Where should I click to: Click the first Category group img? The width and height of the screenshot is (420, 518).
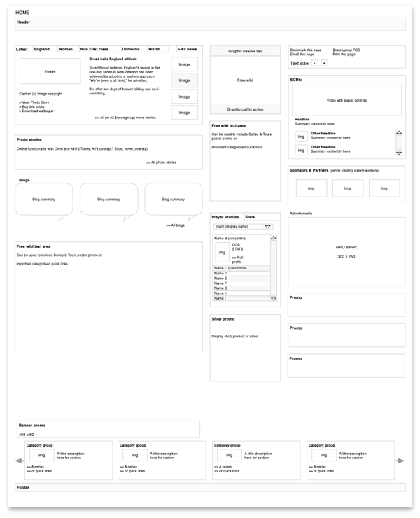(41, 455)
